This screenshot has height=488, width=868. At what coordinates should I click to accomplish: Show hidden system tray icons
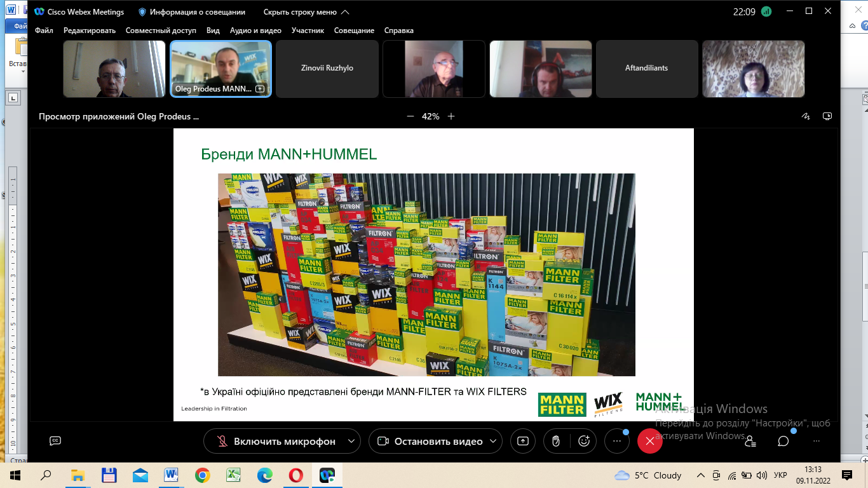pos(701,475)
